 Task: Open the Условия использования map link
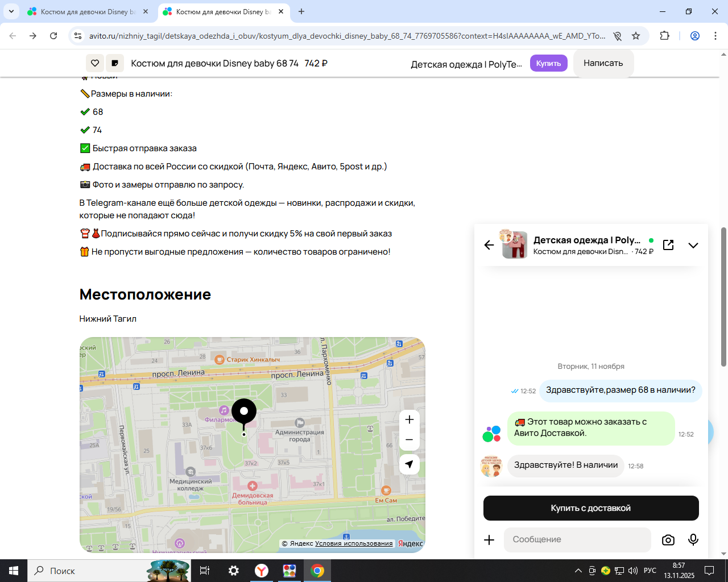click(354, 543)
